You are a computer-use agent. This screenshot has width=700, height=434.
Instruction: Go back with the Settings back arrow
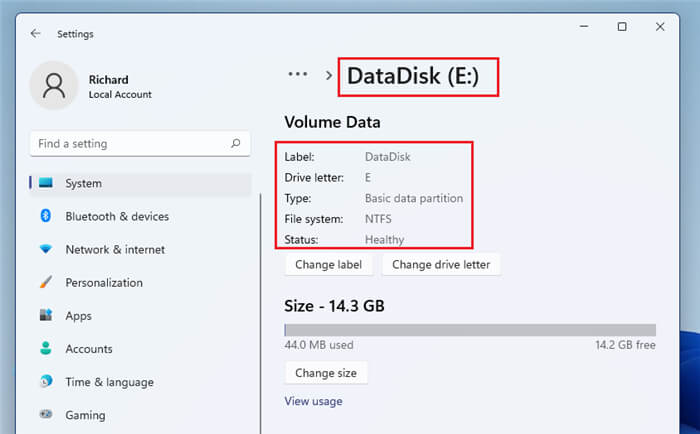(35, 33)
